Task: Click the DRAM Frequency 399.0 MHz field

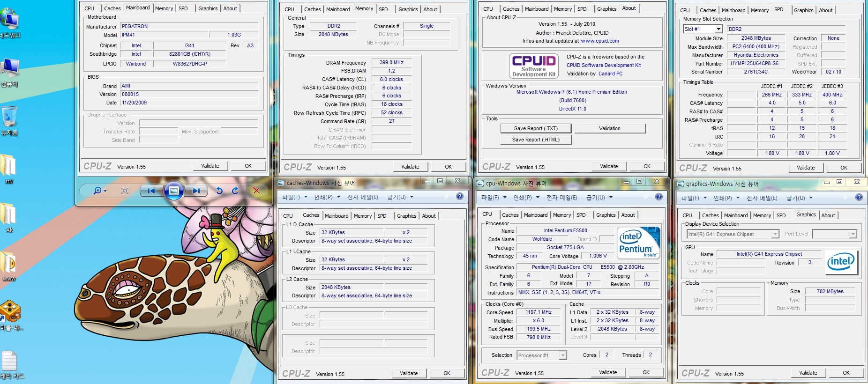Action: coord(391,62)
